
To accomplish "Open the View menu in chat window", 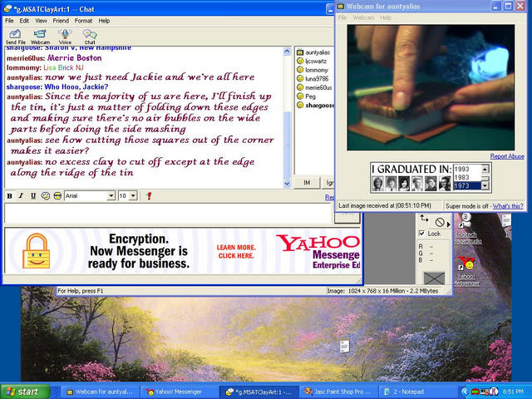I will click(x=41, y=21).
